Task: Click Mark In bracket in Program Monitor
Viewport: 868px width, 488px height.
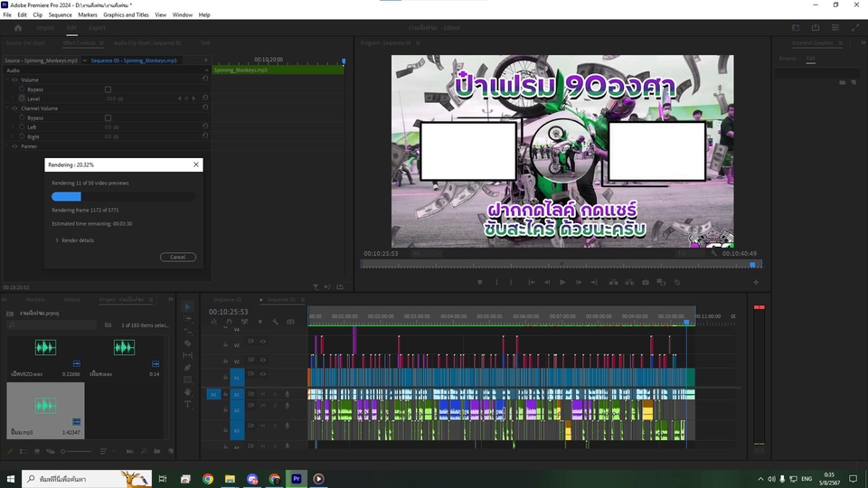Action: pyautogui.click(x=496, y=282)
